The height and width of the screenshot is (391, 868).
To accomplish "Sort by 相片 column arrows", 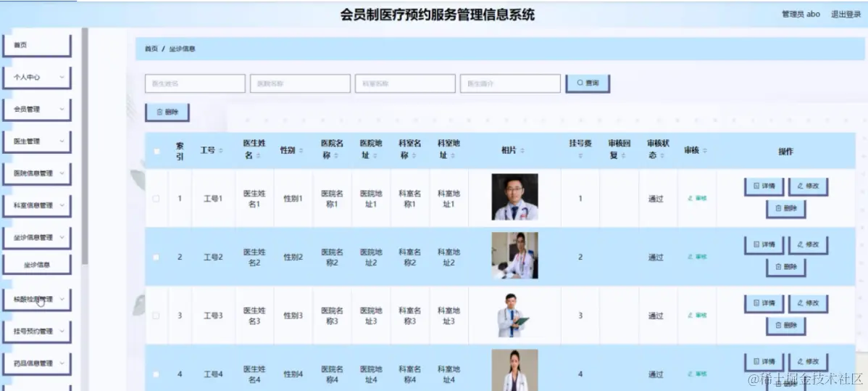I will click(522, 151).
